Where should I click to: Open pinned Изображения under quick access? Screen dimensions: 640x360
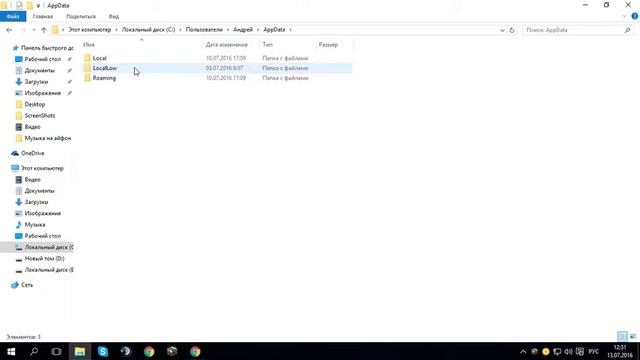42,93
